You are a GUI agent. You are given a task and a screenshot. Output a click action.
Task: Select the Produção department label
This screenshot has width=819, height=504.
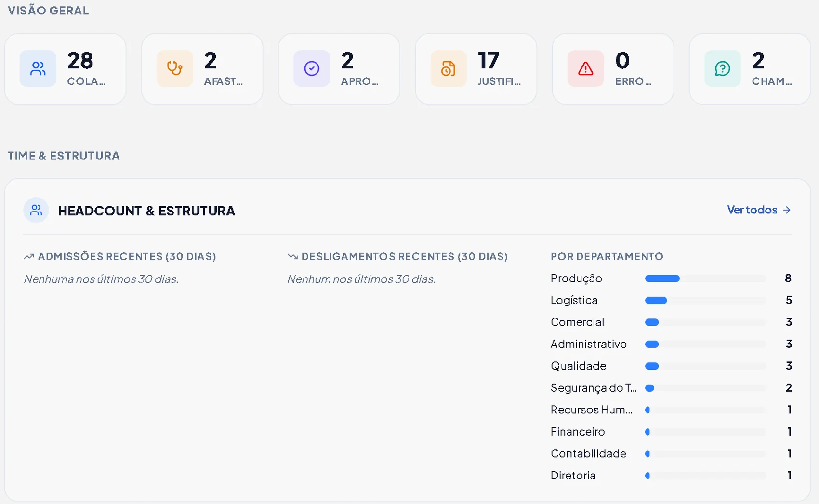576,279
